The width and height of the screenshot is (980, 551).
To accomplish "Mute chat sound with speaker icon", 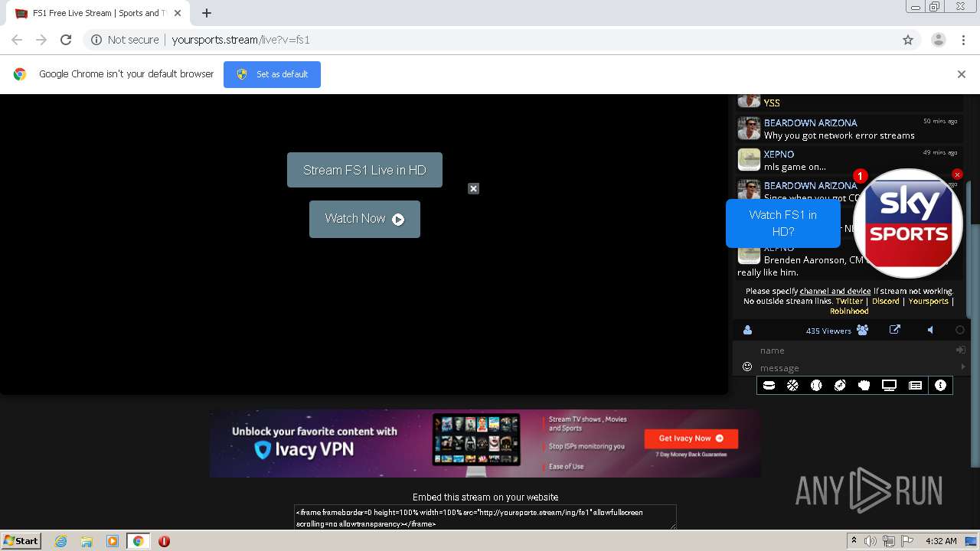I will click(930, 330).
